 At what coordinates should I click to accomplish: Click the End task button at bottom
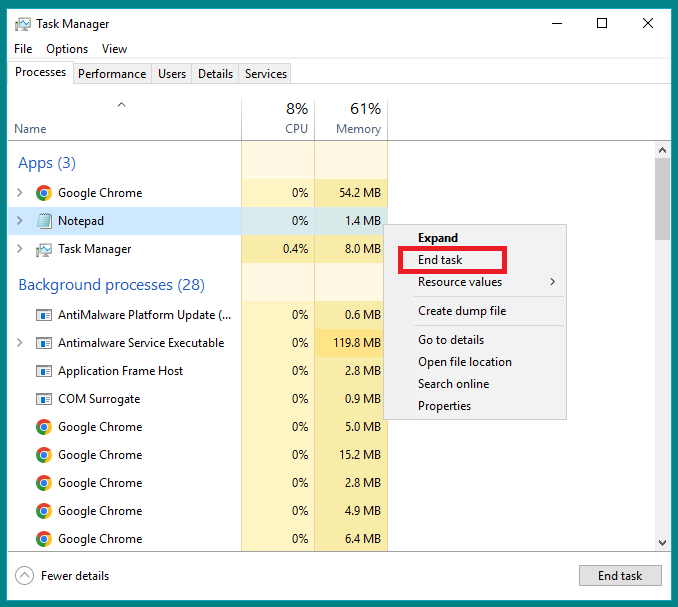[620, 575]
